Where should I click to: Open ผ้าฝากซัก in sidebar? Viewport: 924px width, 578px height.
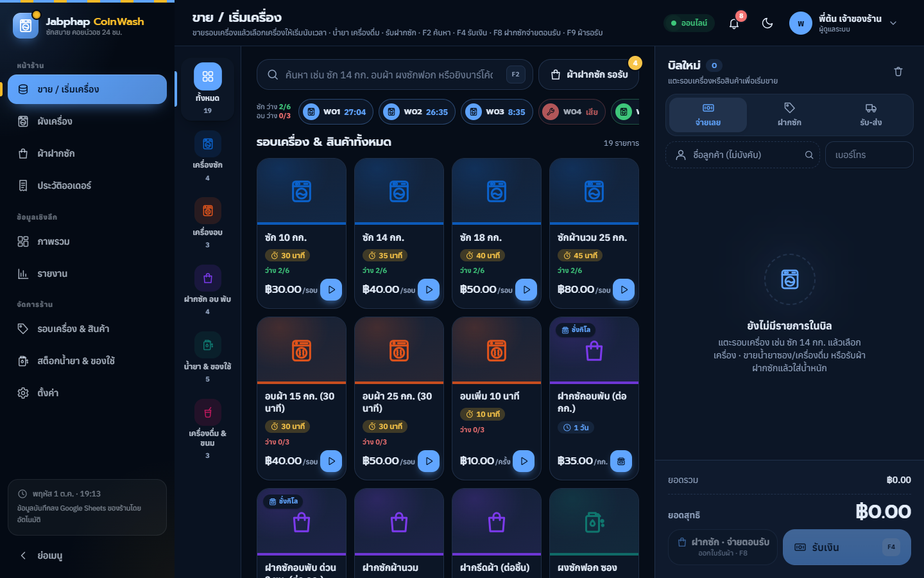[87, 153]
